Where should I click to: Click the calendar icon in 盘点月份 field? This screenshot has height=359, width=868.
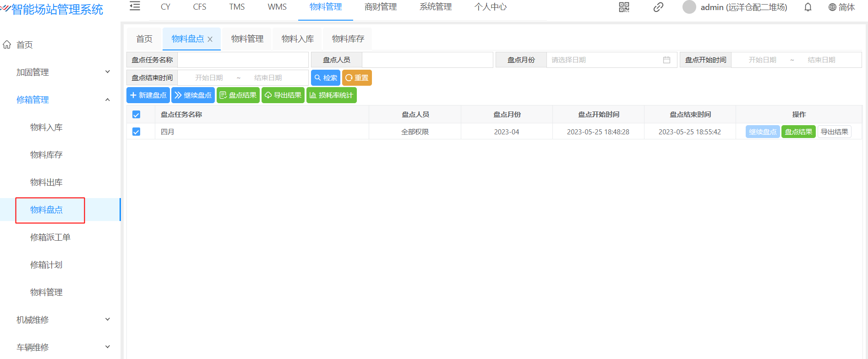tap(666, 60)
